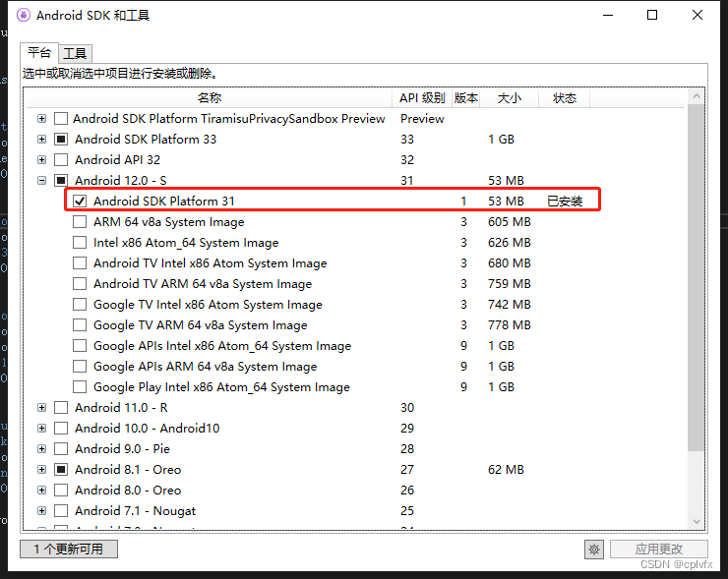
Task: Click API level 33 cell
Action: pos(407,140)
